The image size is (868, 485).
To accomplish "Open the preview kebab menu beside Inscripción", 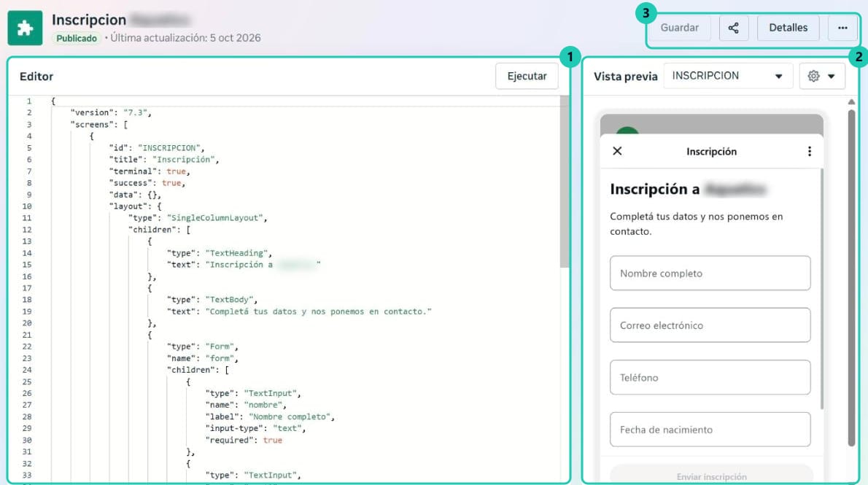I will (810, 151).
